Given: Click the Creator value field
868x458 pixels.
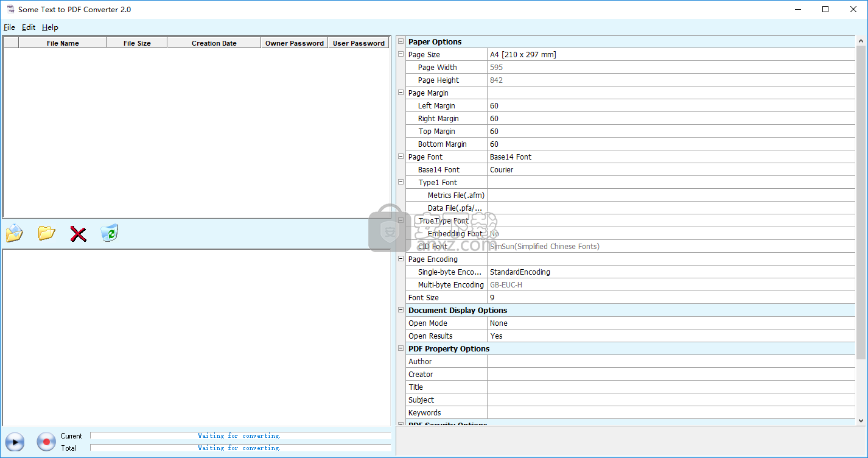Looking at the screenshot, I should coord(671,374).
